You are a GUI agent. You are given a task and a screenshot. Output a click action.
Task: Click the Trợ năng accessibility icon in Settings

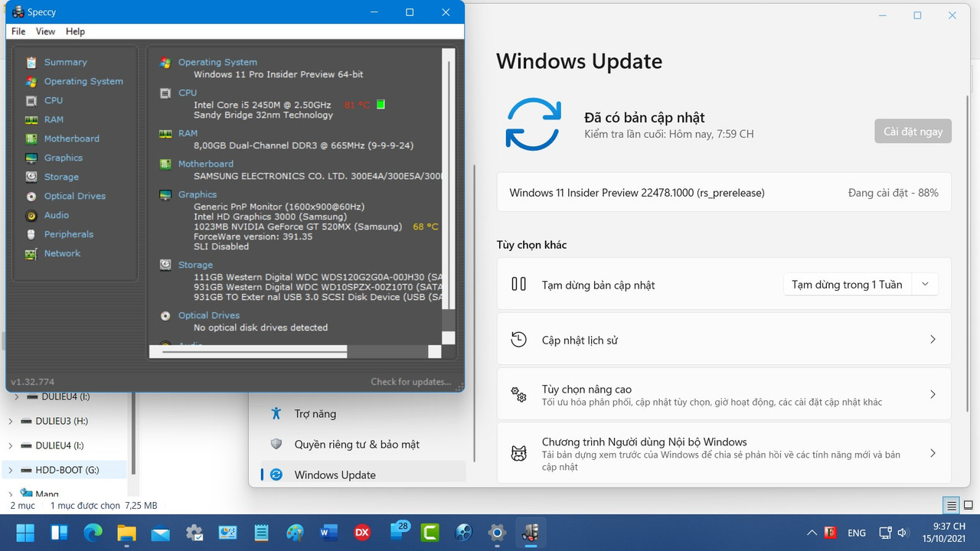pos(276,413)
